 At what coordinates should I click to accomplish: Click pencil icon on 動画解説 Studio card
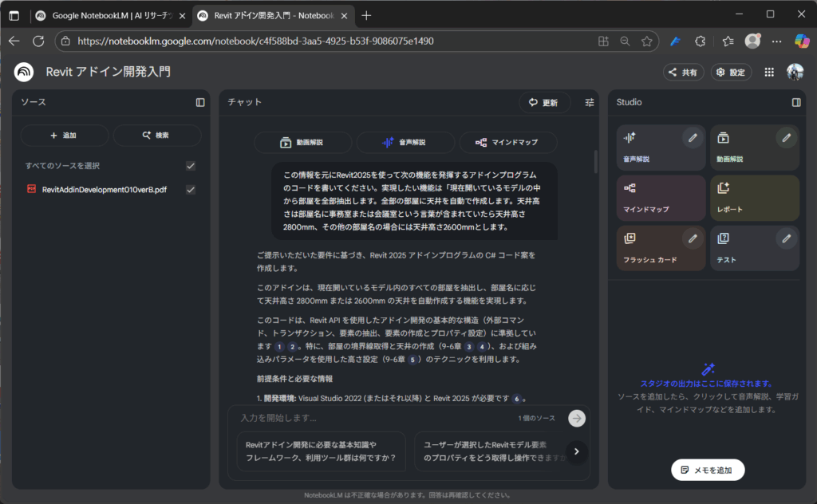(x=787, y=138)
